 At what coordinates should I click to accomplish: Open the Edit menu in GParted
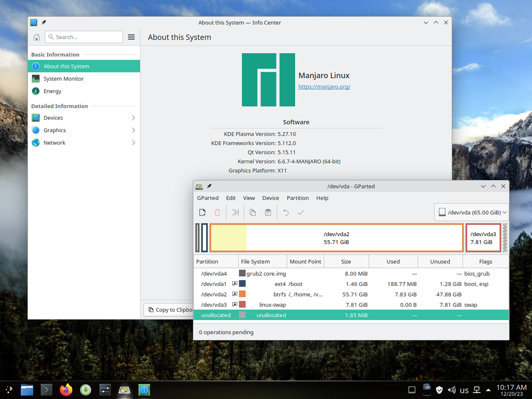coord(231,198)
